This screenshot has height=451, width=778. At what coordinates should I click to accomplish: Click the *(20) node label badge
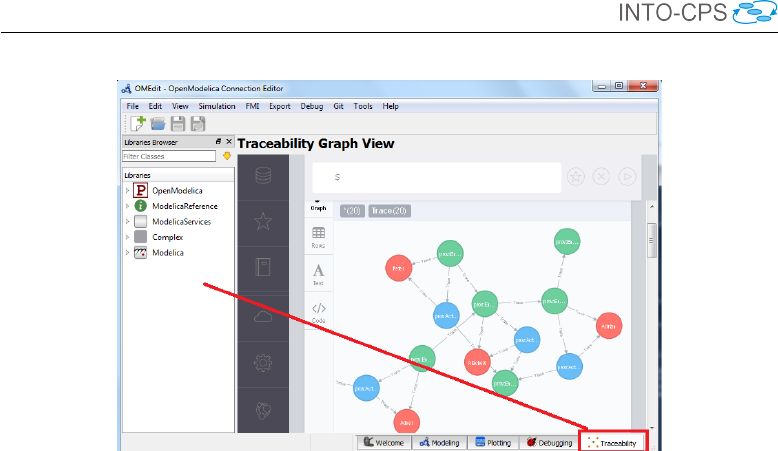tap(352, 211)
